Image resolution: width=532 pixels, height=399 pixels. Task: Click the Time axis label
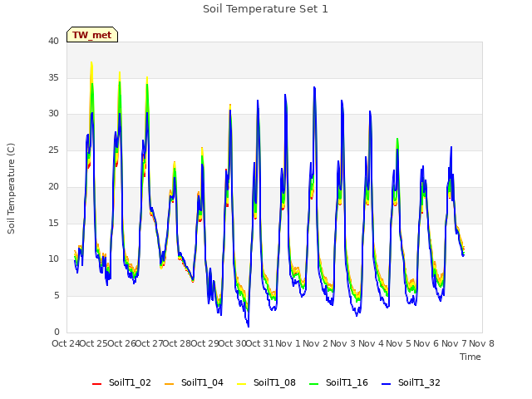(470, 357)
